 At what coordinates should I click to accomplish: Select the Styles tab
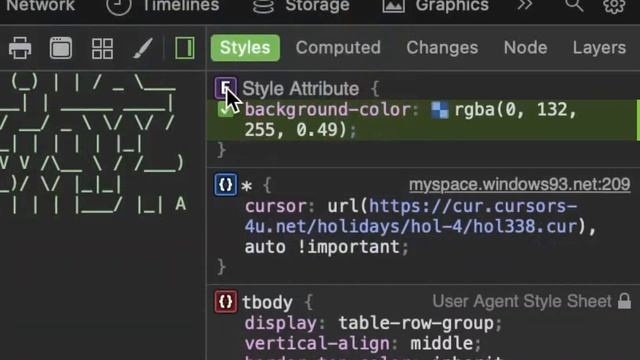245,48
